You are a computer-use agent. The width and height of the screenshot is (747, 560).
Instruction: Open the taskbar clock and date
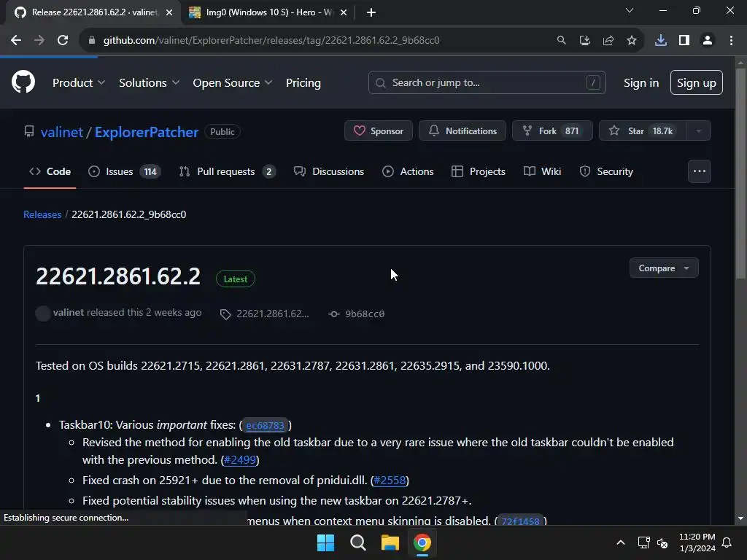697,542
